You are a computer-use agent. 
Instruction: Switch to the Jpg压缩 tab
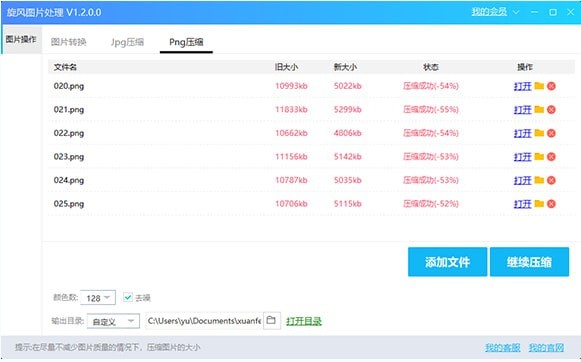127,42
